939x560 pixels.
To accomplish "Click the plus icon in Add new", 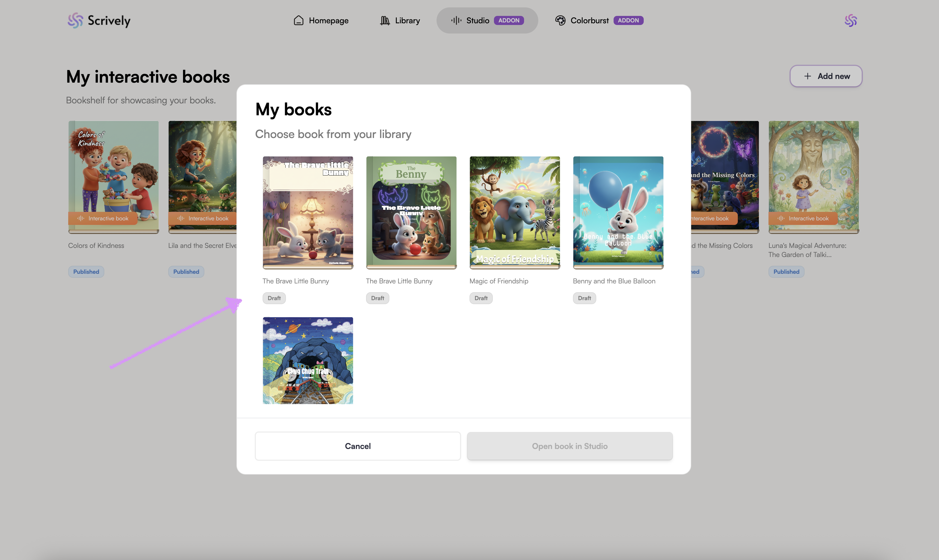I will [x=807, y=76].
